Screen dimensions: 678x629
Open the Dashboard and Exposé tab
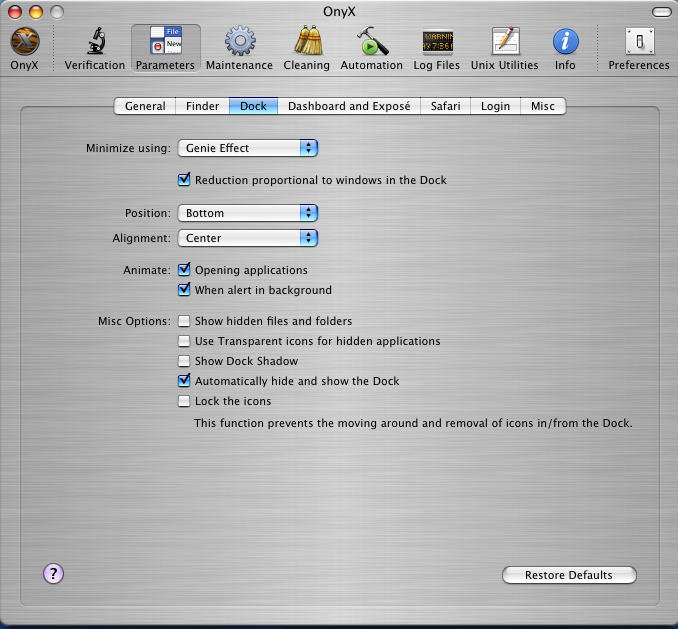tap(349, 106)
